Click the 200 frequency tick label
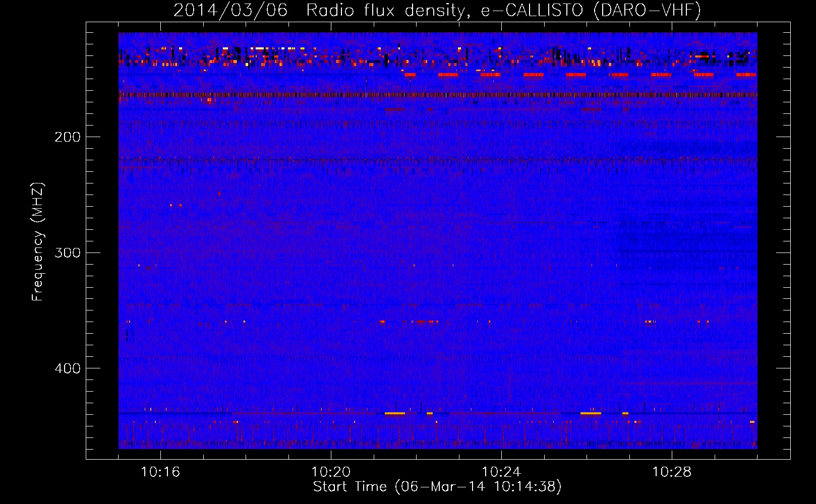816x504 pixels. coord(68,137)
